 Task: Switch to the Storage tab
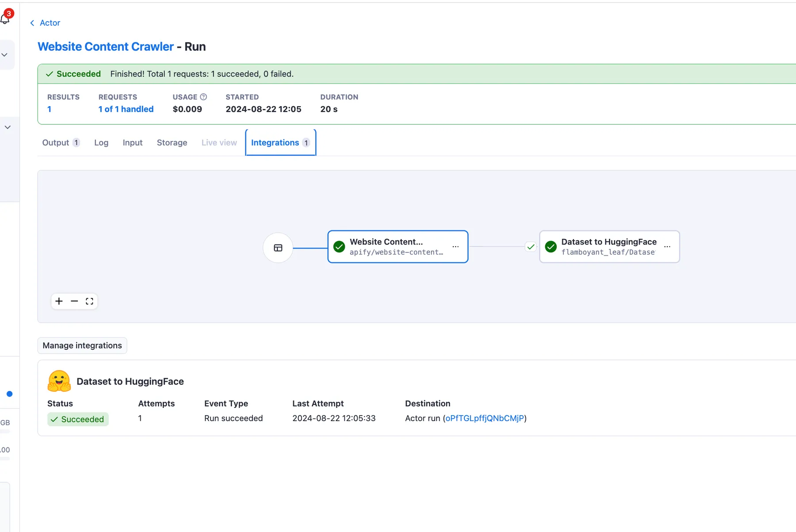172,143
